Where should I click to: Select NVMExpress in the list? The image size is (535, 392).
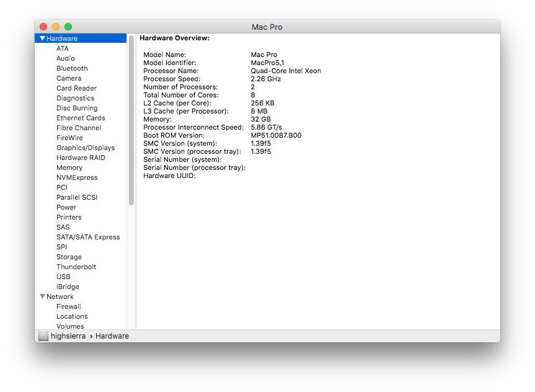pos(77,177)
